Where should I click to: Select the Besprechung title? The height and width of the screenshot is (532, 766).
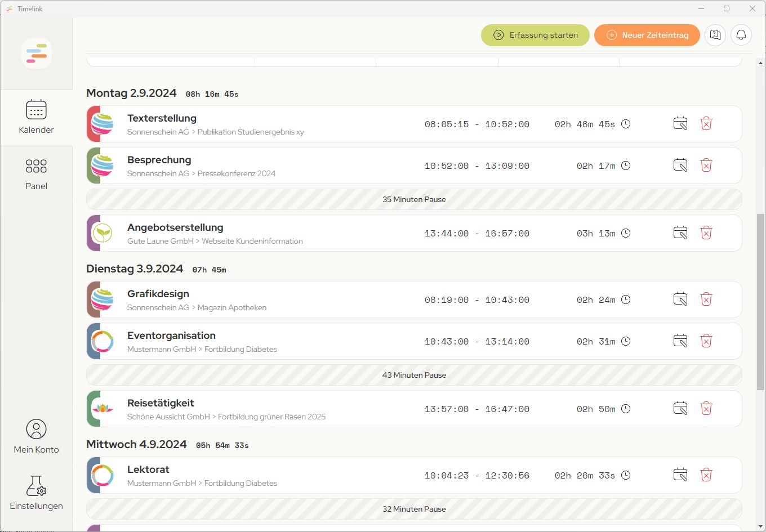click(x=159, y=160)
